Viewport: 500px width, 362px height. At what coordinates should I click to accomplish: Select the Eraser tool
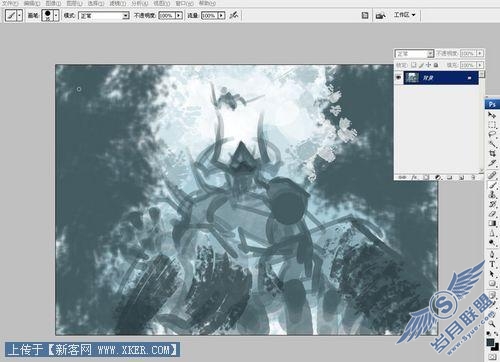492,214
